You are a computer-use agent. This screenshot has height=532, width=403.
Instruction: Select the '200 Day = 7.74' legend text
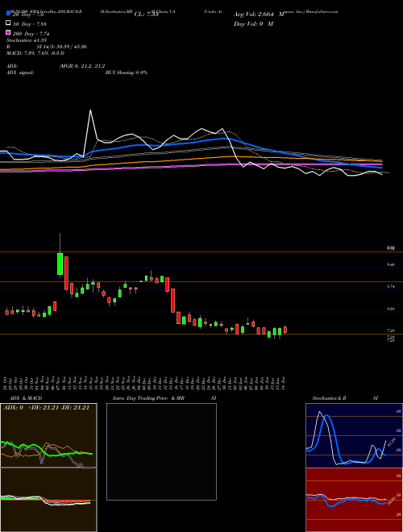tap(31, 33)
